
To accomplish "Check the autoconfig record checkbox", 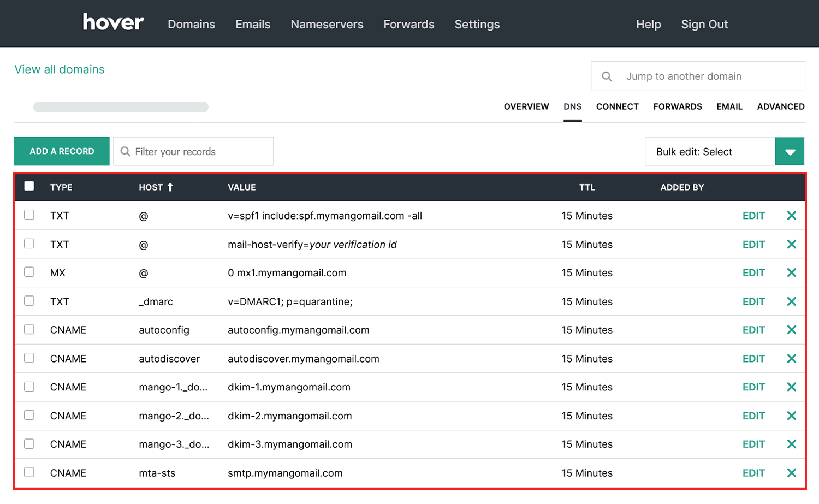I will coord(29,329).
